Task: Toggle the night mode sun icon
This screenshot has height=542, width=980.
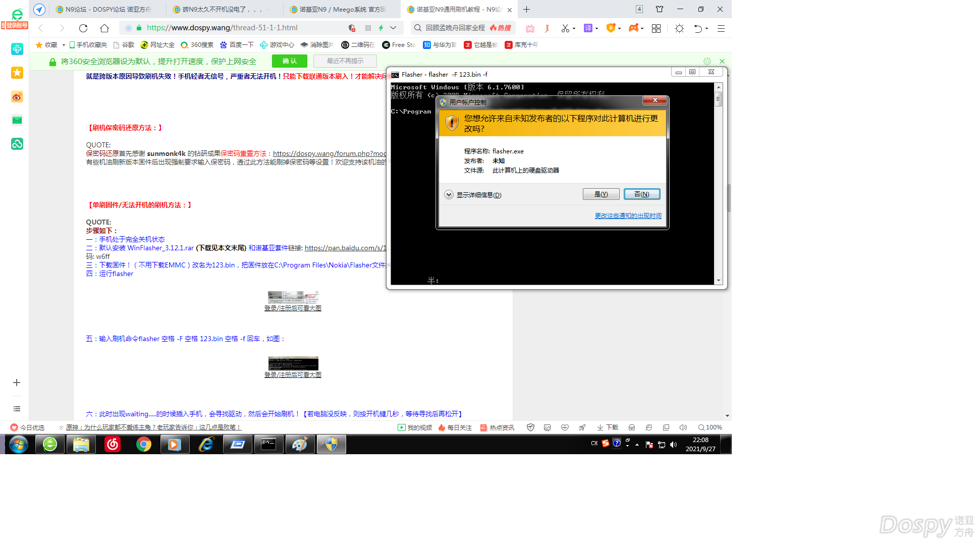Action: (x=679, y=28)
